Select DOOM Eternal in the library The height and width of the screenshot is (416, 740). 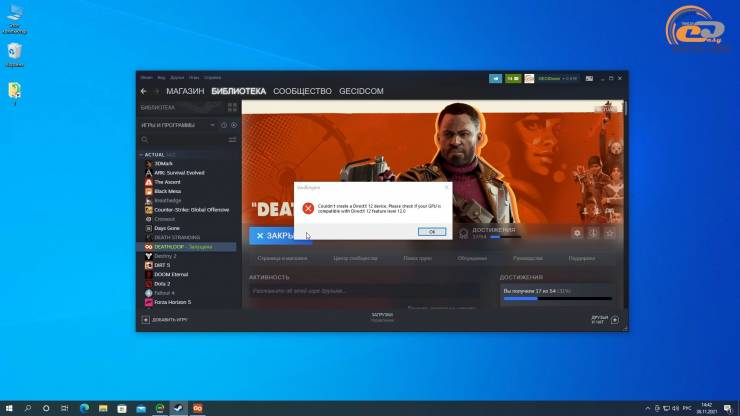click(x=187, y=274)
